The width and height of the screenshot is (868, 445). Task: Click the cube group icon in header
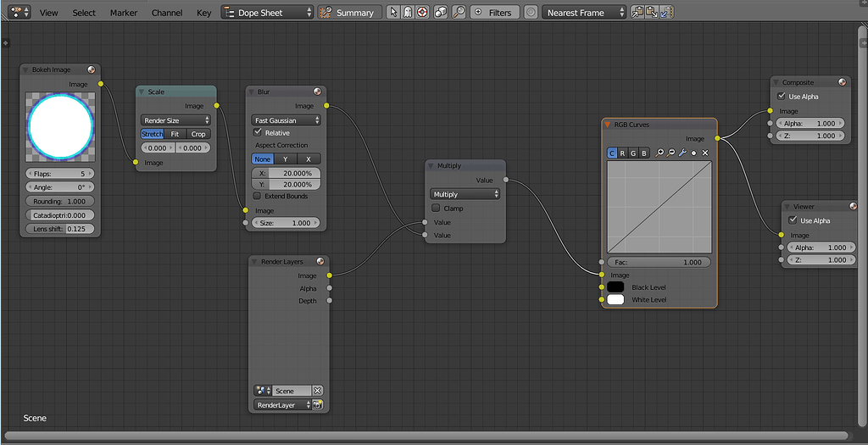coord(441,12)
